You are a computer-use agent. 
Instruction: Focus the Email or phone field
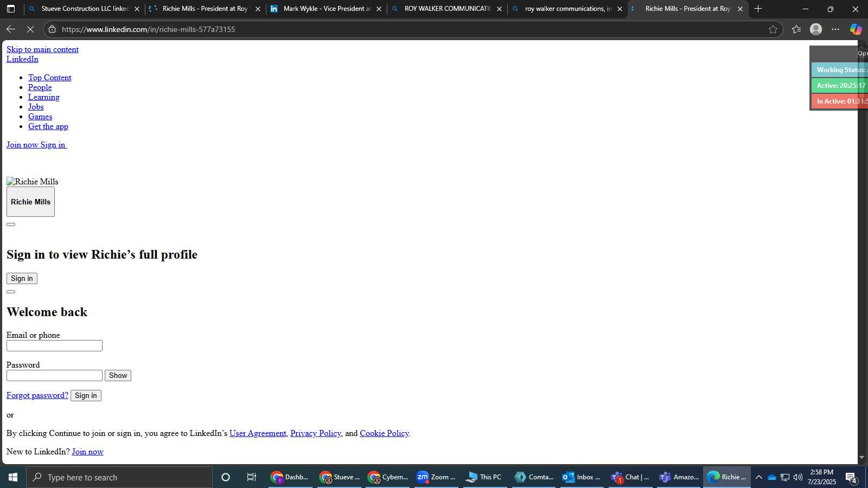click(x=54, y=345)
